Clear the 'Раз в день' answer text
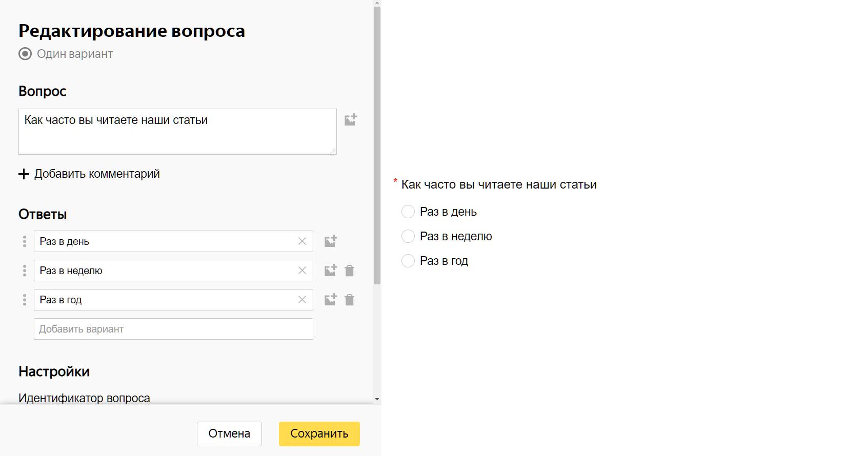Image resolution: width=868 pixels, height=456 pixels. click(302, 241)
